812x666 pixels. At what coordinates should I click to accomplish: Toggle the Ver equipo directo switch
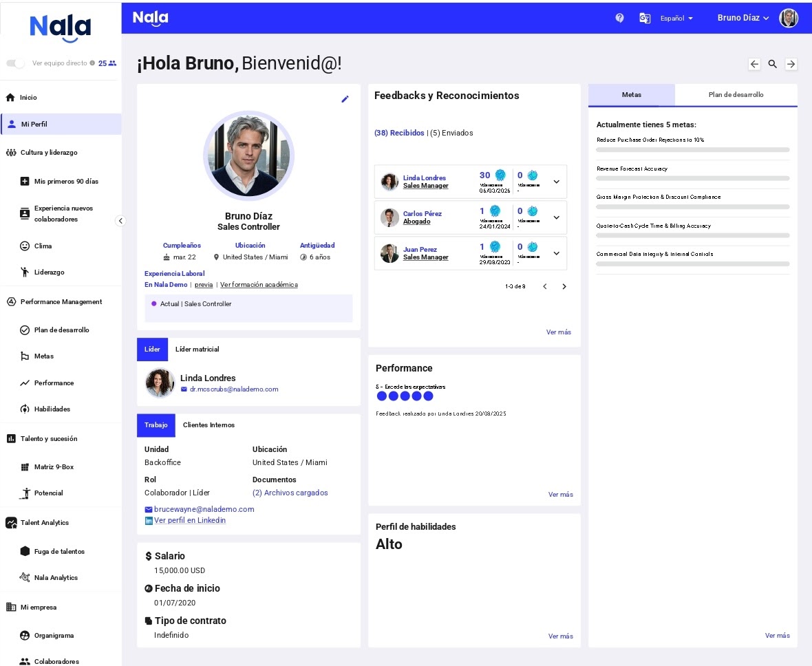15,63
